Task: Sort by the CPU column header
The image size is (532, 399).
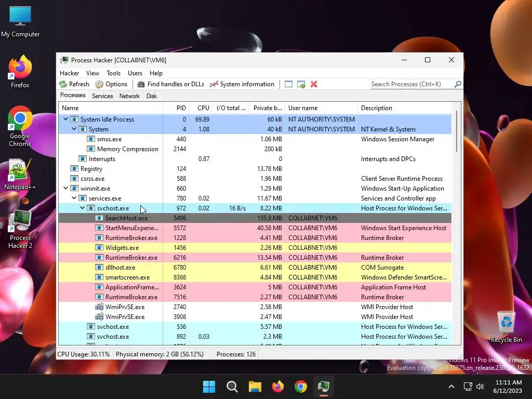Action: (201, 108)
